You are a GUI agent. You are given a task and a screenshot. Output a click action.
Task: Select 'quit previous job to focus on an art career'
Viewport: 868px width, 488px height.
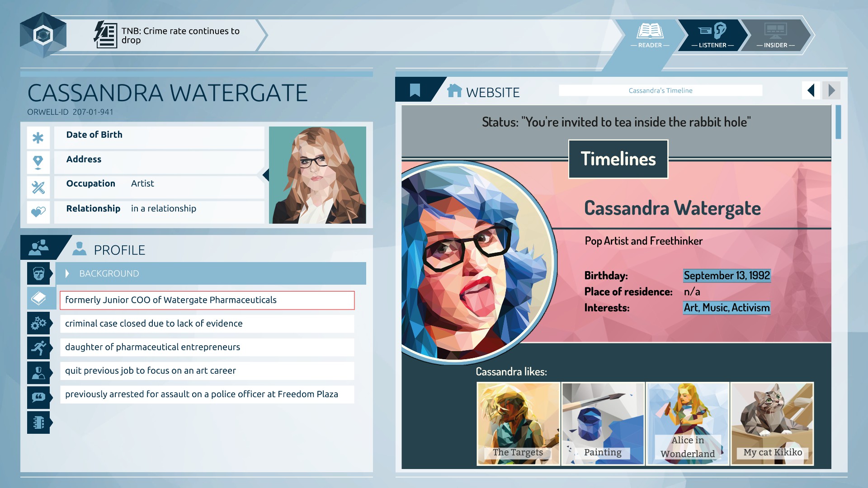click(x=207, y=371)
